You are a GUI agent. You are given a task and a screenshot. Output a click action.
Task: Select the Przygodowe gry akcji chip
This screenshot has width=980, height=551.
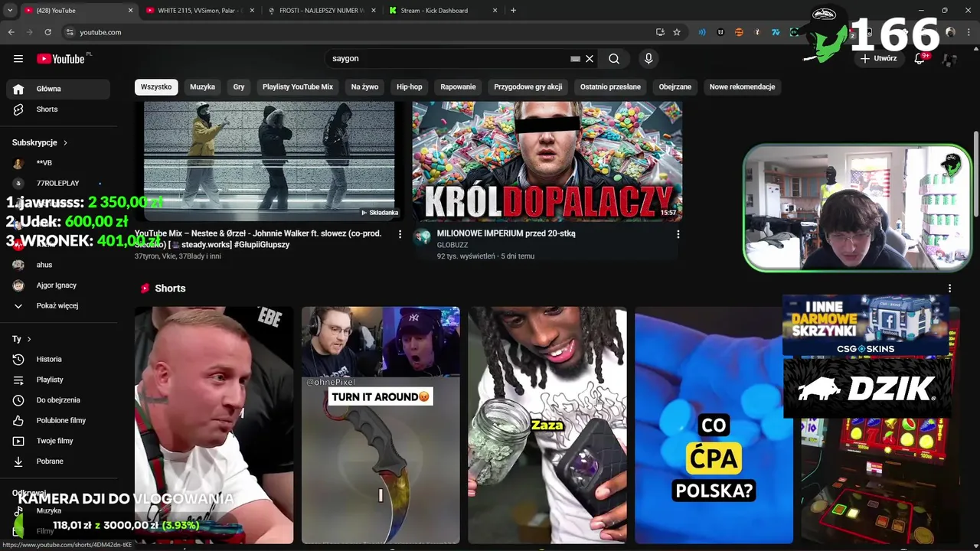(528, 87)
